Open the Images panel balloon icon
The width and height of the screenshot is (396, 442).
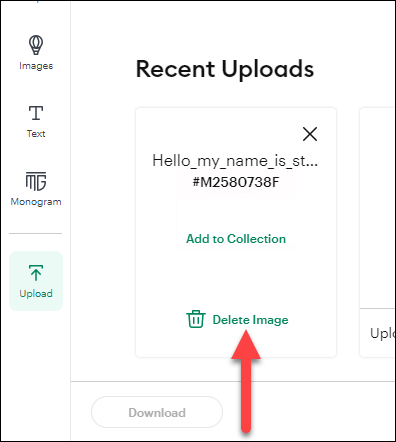(x=36, y=45)
